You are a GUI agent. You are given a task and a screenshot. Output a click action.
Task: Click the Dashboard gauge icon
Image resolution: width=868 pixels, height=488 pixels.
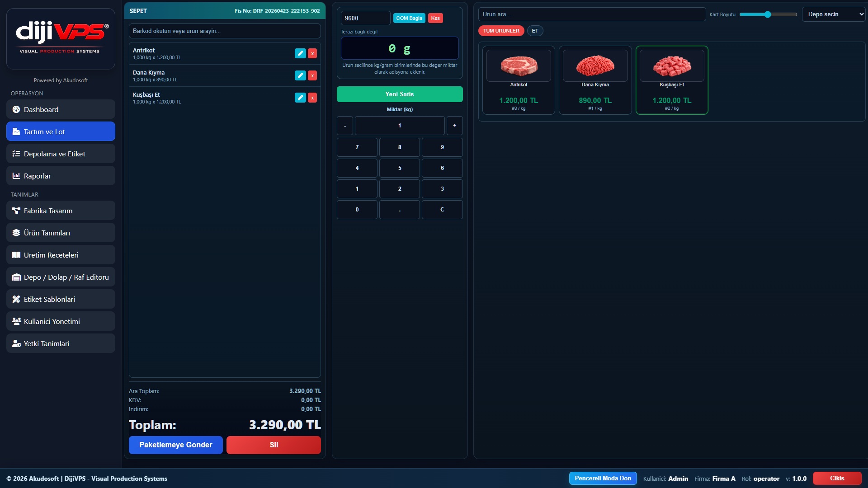[x=16, y=109]
